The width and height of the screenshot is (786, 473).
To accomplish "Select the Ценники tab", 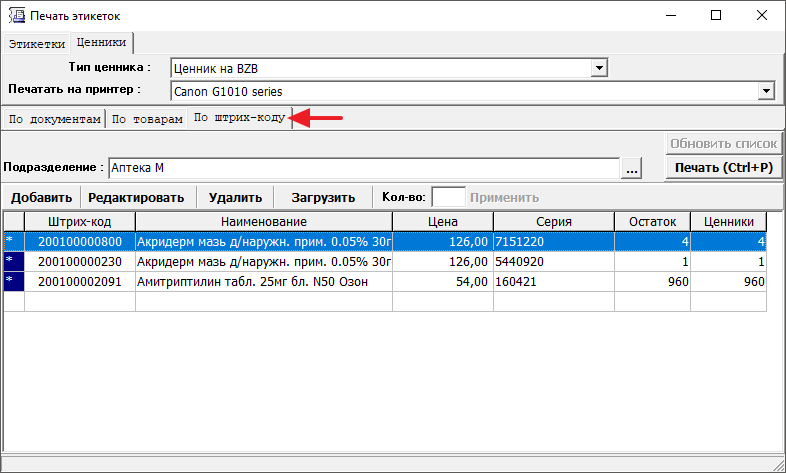I will click(x=101, y=43).
